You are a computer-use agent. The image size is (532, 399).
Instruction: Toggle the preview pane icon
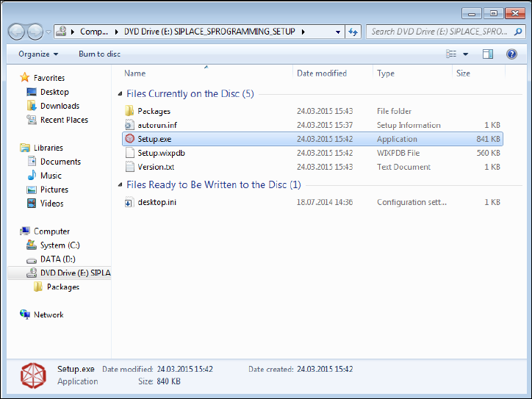pos(488,54)
